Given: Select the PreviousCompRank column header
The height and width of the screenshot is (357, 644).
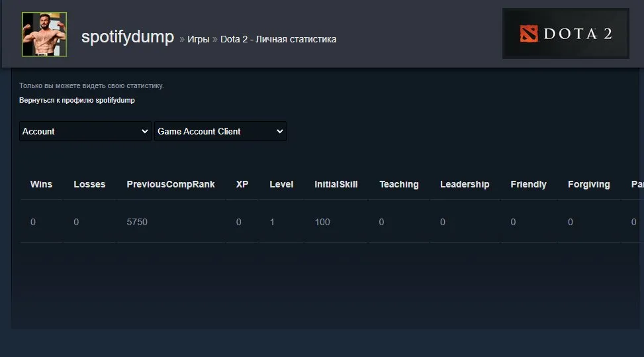Looking at the screenshot, I should coord(171,184).
